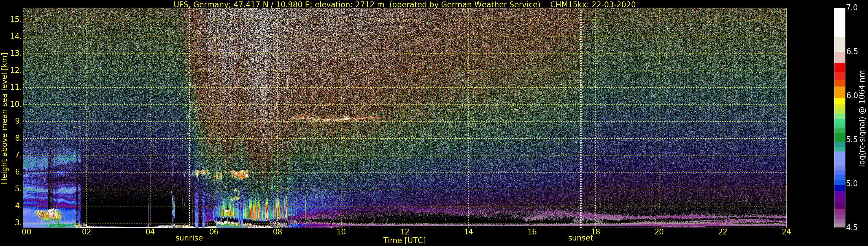The width and height of the screenshot is (868, 246).
Task: Click the "5." height axis tick label
Action: pos(18,189)
